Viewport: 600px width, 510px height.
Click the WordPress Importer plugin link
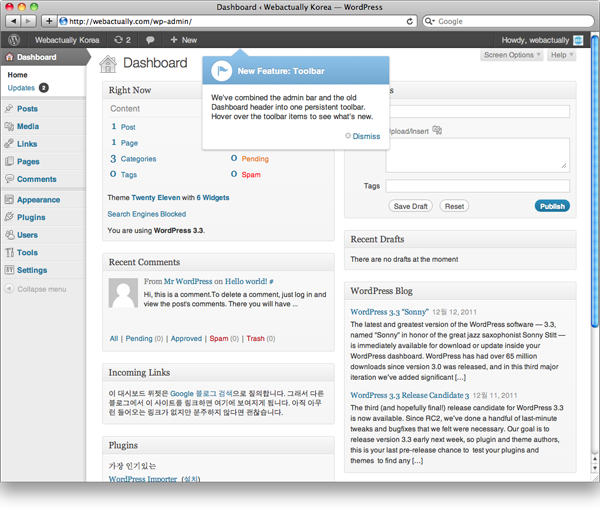click(143, 479)
